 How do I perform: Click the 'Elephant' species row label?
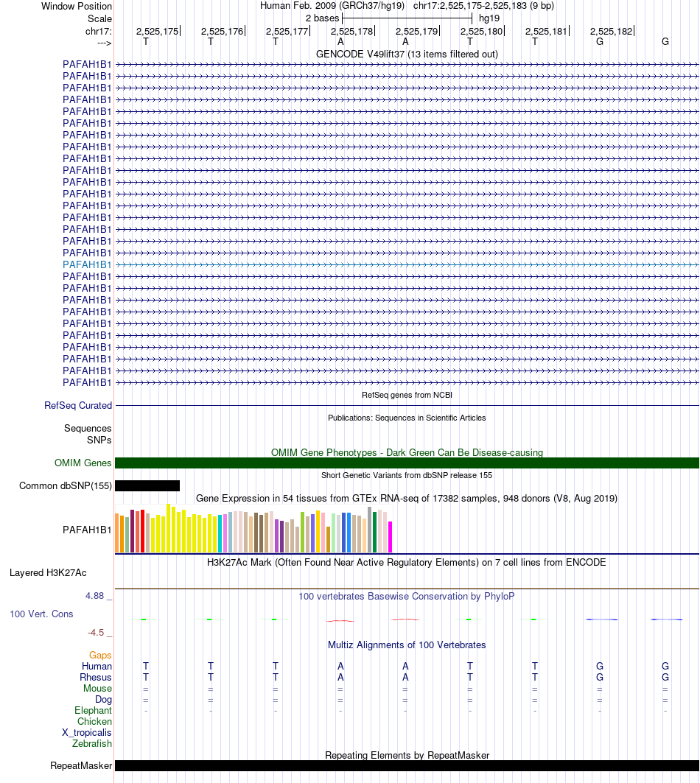(93, 711)
